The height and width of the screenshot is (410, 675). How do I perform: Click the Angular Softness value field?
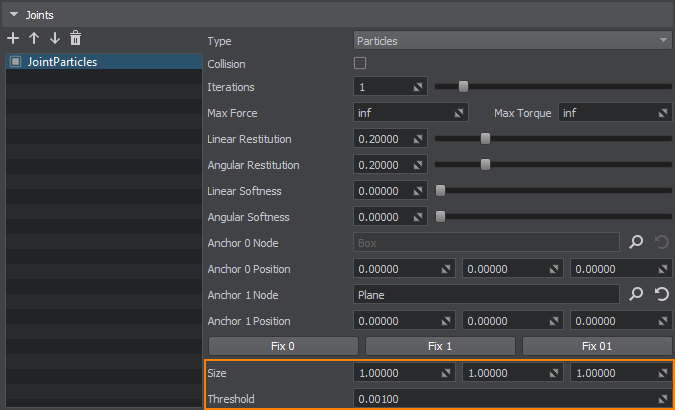(390, 216)
